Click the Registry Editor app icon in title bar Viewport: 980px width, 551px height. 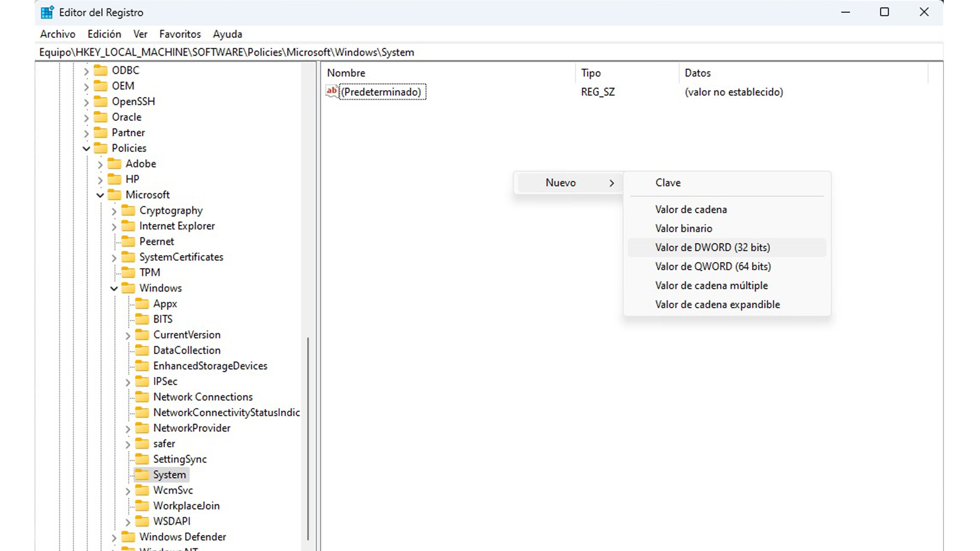47,12
